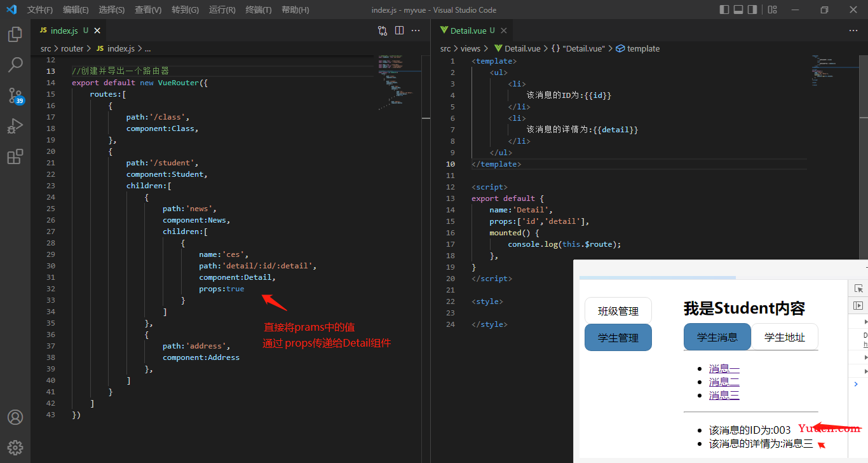Close the Detail.vue tab
868x463 pixels.
click(504, 31)
